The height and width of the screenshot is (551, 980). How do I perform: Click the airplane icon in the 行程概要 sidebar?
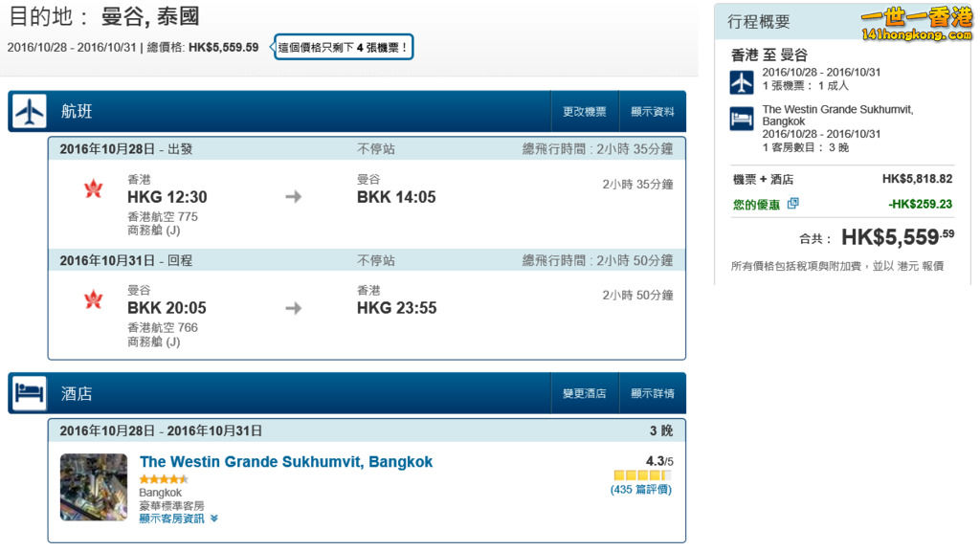tap(742, 82)
